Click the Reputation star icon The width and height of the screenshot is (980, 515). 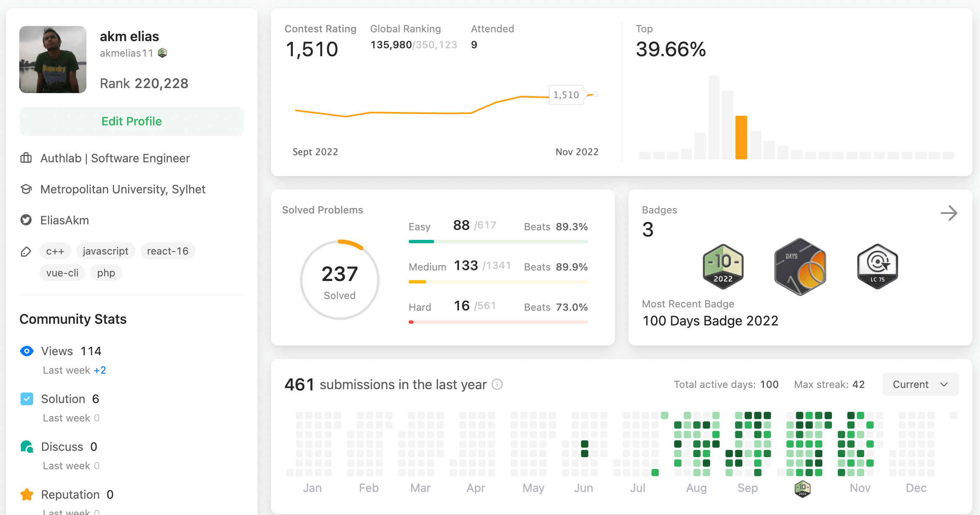[27, 494]
